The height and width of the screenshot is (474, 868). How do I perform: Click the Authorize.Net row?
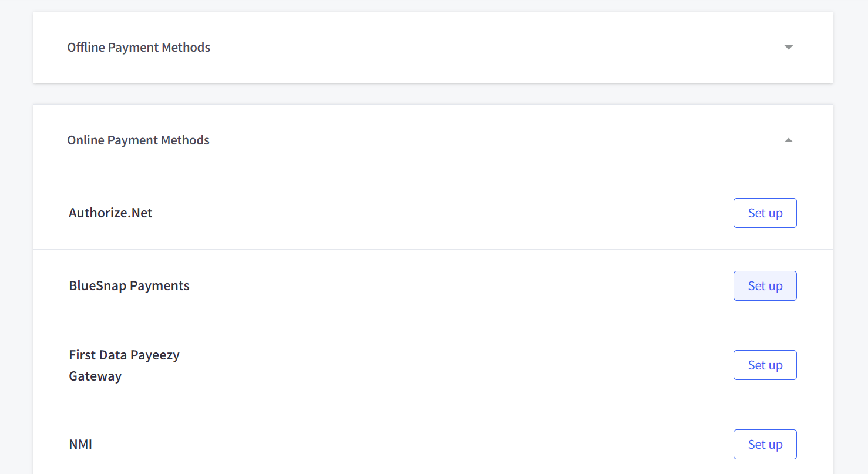[x=411, y=213]
